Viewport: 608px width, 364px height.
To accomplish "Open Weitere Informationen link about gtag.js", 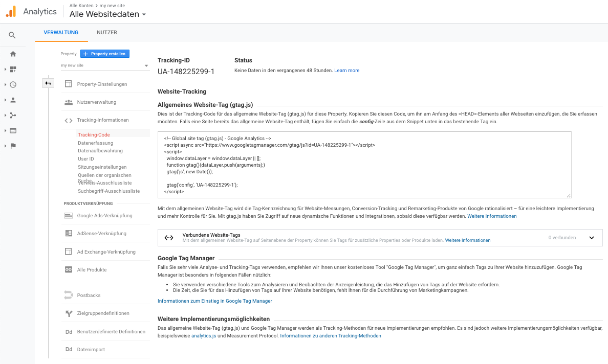I will [492, 216].
